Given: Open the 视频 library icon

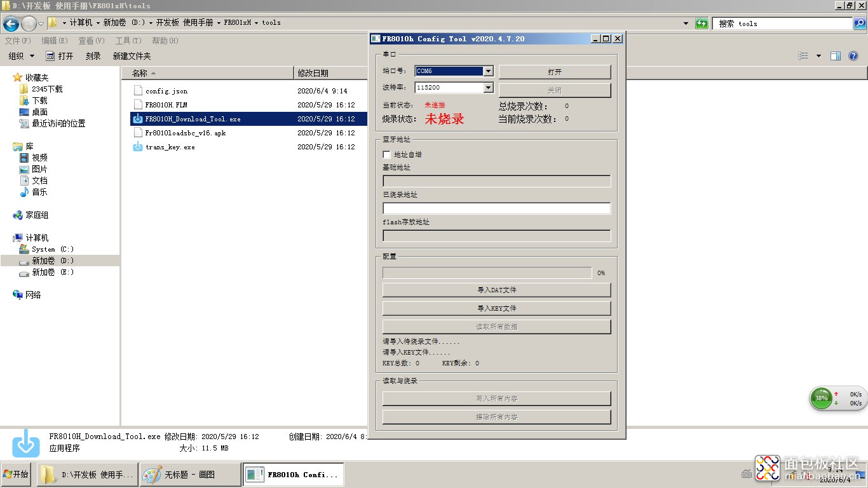Looking at the screenshot, I should (24, 158).
